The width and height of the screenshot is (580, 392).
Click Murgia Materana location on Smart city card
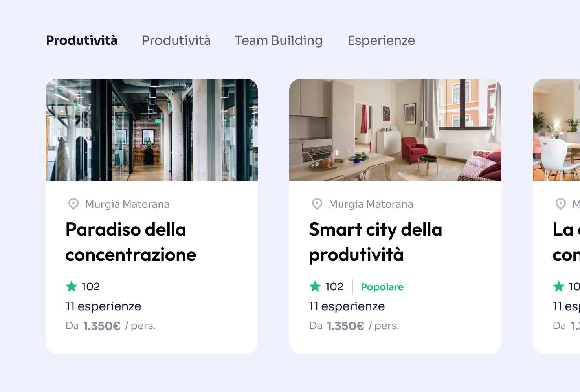pyautogui.click(x=371, y=204)
